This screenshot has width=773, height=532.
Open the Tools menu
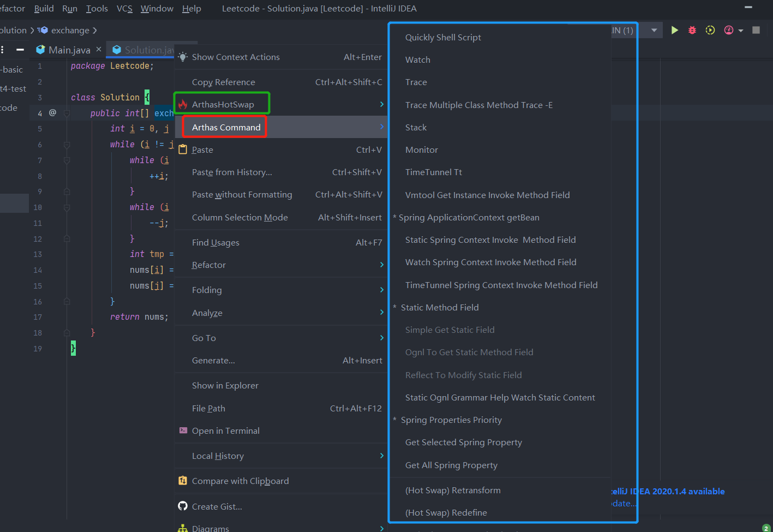(x=97, y=8)
